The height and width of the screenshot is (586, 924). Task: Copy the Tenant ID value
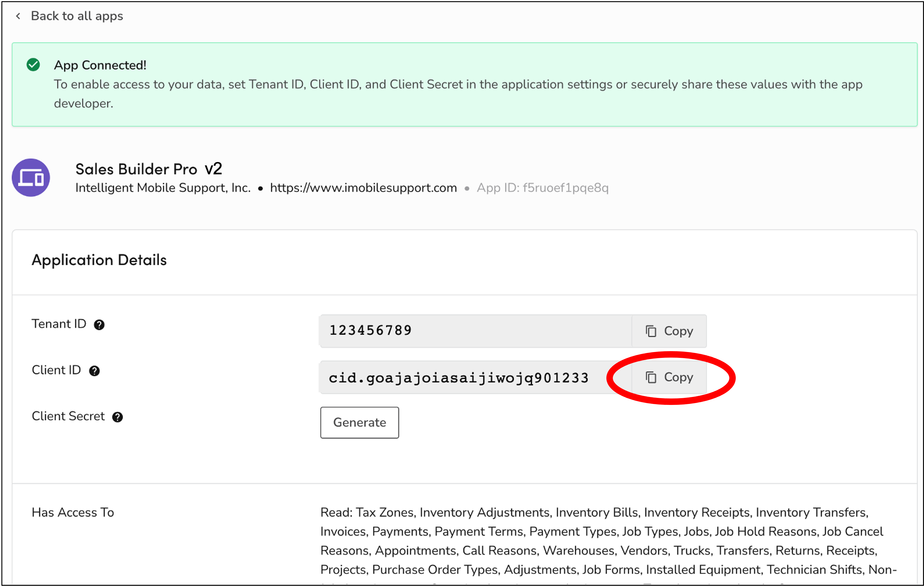(669, 331)
